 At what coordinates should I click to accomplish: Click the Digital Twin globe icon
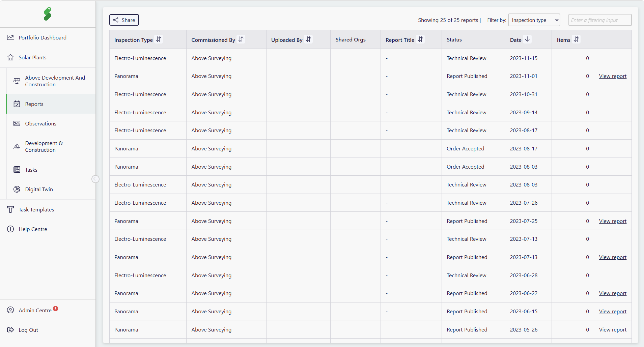click(17, 189)
